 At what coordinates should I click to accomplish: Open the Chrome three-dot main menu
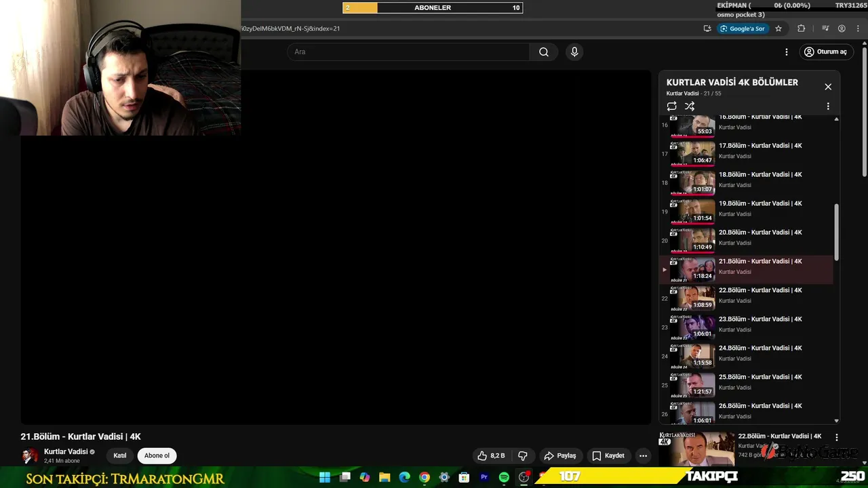(x=858, y=28)
